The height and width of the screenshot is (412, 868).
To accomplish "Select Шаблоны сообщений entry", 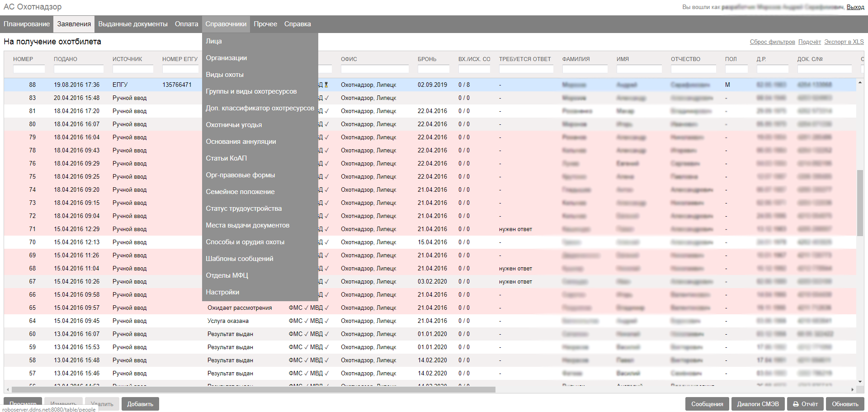I will (260, 259).
